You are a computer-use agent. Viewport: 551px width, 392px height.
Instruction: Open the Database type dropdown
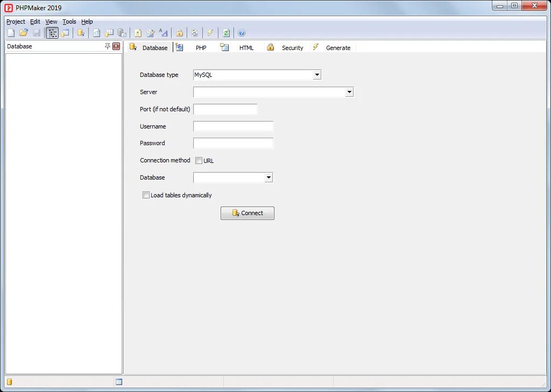(317, 75)
